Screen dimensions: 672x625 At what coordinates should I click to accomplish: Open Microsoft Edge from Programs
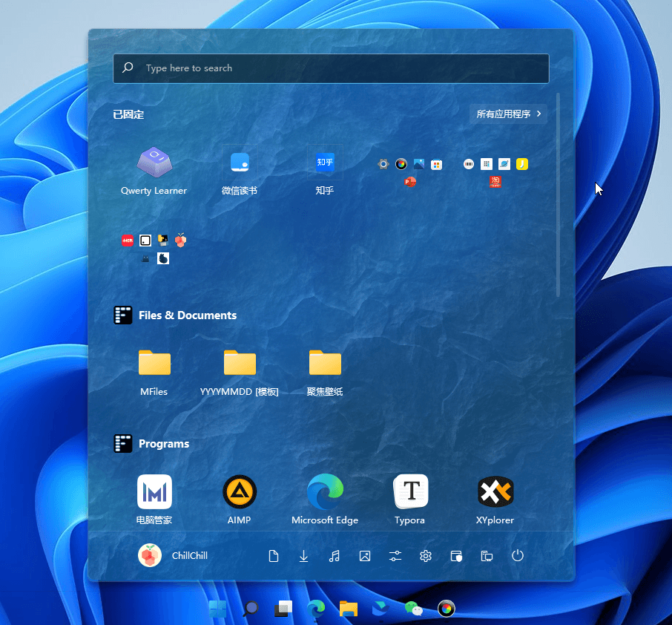324,500
